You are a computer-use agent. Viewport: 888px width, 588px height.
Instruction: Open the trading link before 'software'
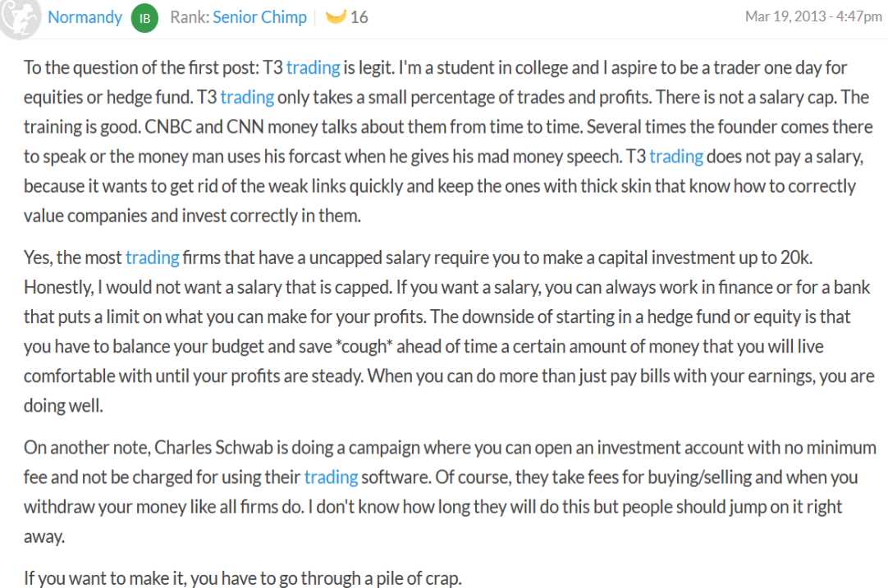(x=331, y=477)
